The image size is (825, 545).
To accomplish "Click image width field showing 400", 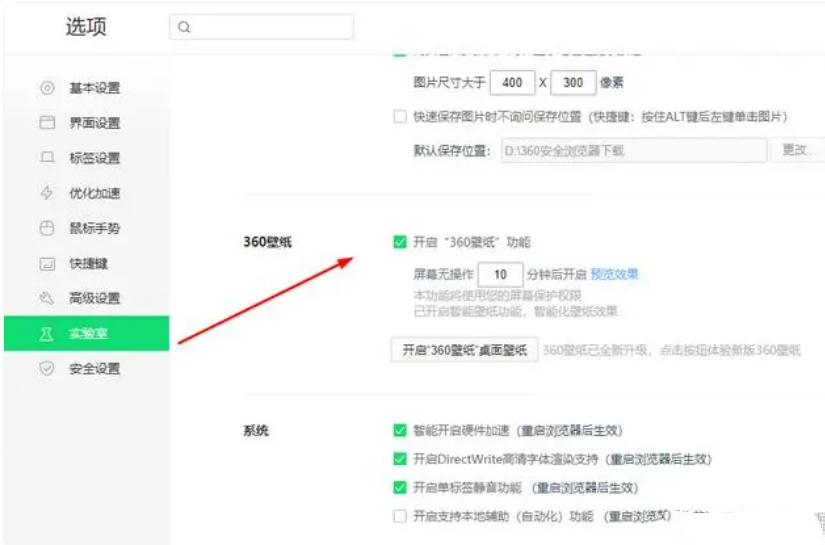I will tap(512, 83).
